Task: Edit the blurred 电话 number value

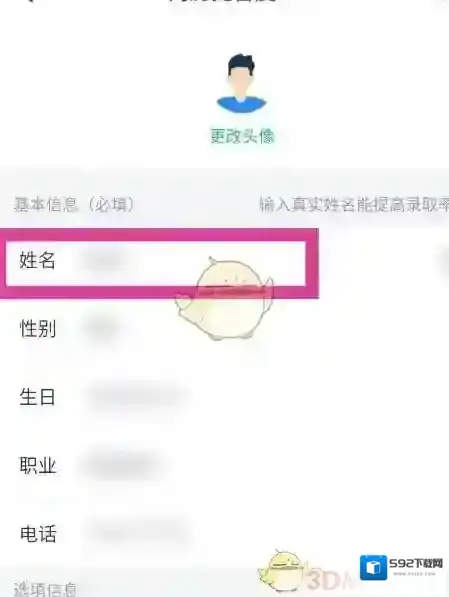Action: (x=138, y=533)
